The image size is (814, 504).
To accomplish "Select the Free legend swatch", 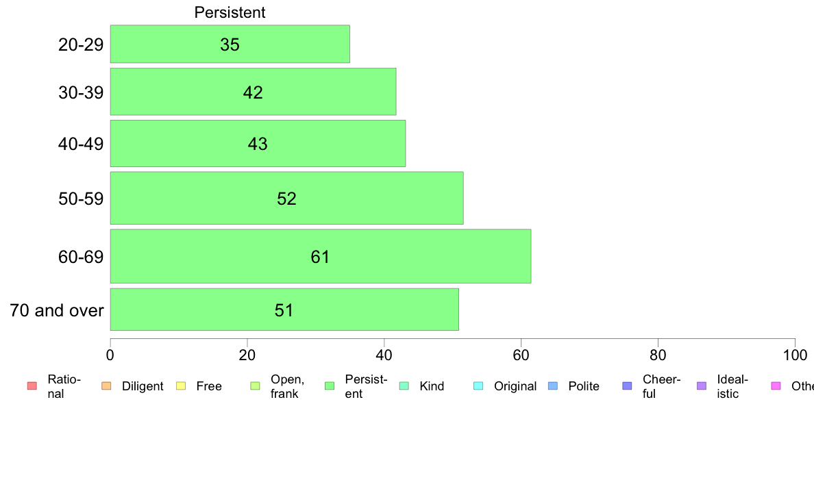I will click(181, 386).
